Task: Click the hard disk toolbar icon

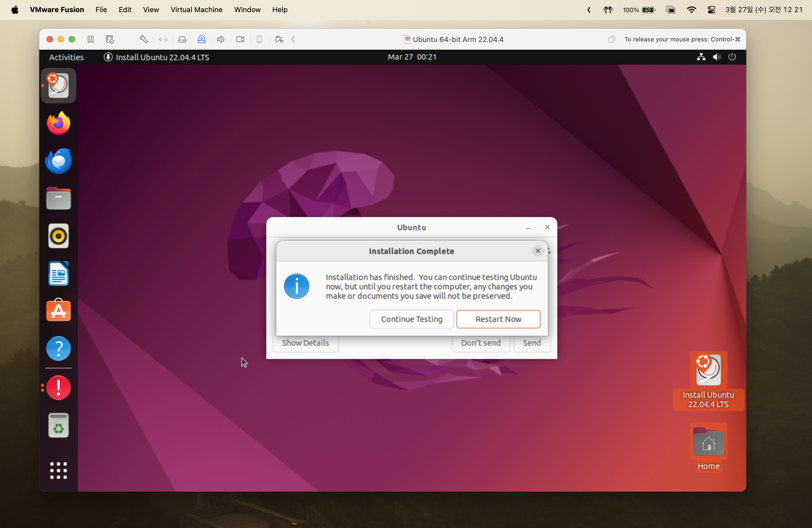Action: click(x=182, y=39)
